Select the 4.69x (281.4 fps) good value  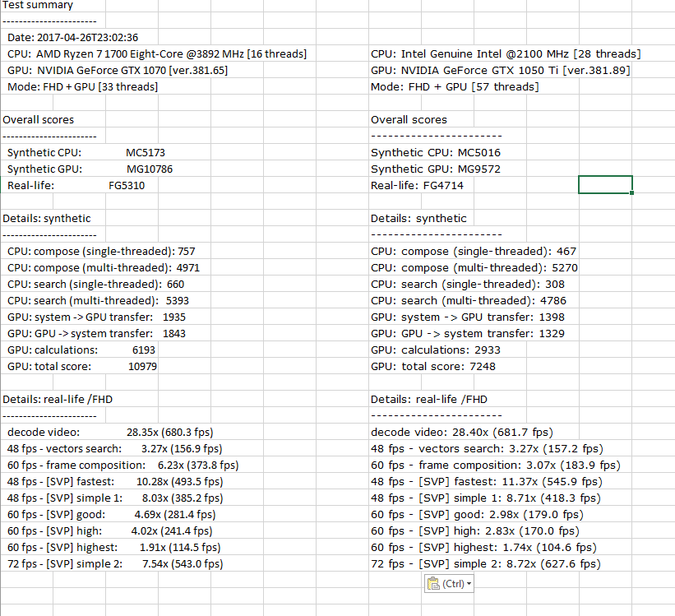point(175,514)
